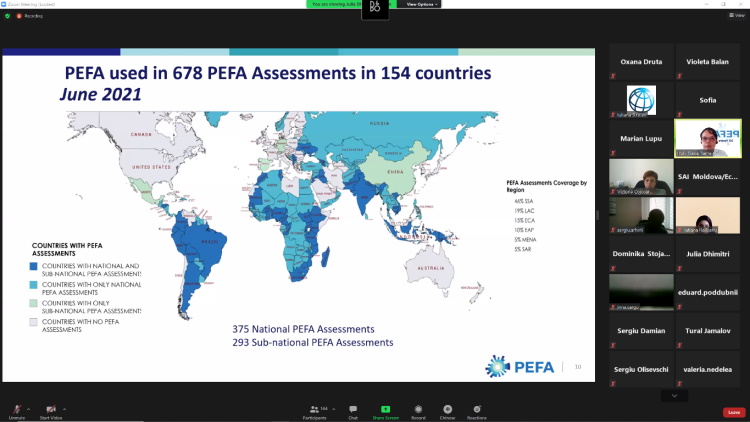The image size is (750, 422).
Task: Click the green encryption shield icon
Action: (x=7, y=16)
